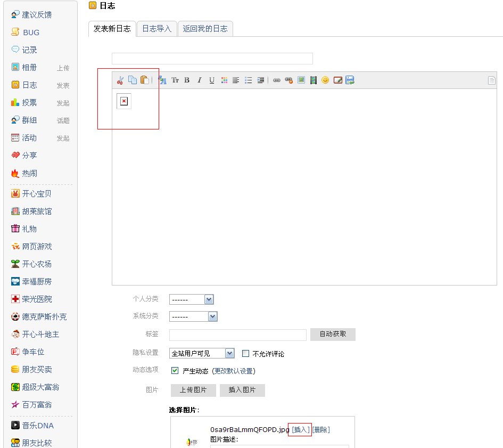
Task: Click the 热闹 flame icon
Action: pos(15,174)
